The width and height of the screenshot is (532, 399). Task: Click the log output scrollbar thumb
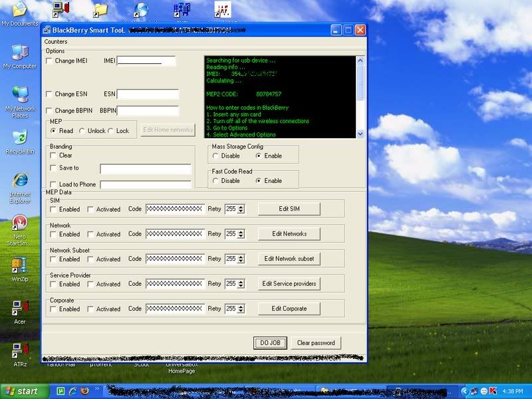click(x=360, y=82)
